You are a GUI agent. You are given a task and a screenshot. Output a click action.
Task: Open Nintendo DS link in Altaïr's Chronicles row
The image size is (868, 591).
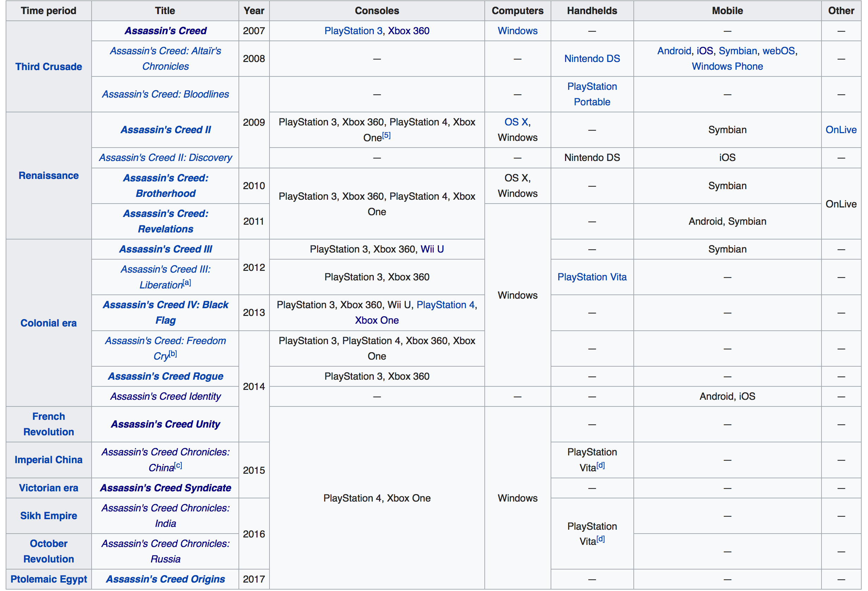592,58
